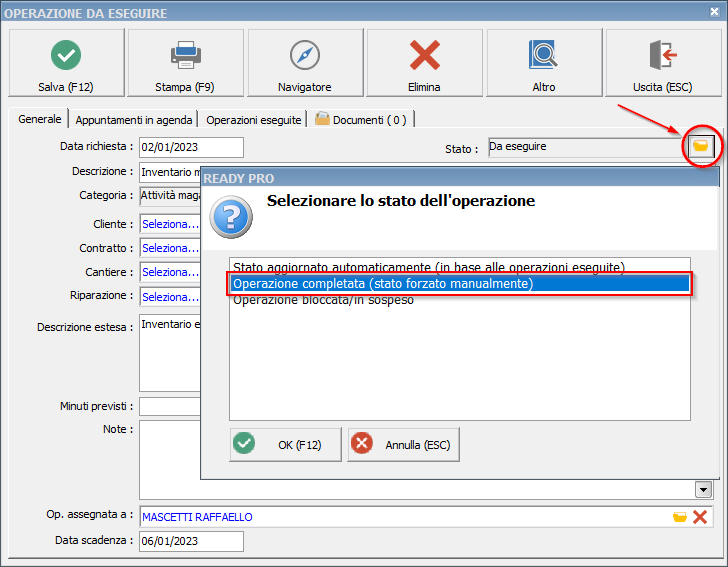Pick Stato aggiornato automaticamente option
The width and height of the screenshot is (728, 567).
(428, 267)
